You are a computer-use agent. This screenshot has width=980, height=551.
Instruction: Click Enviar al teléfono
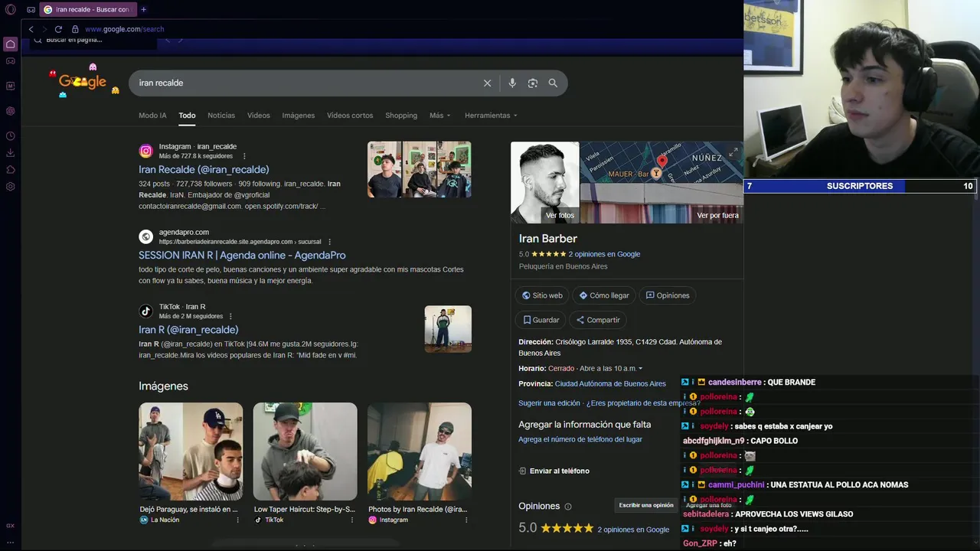point(554,471)
